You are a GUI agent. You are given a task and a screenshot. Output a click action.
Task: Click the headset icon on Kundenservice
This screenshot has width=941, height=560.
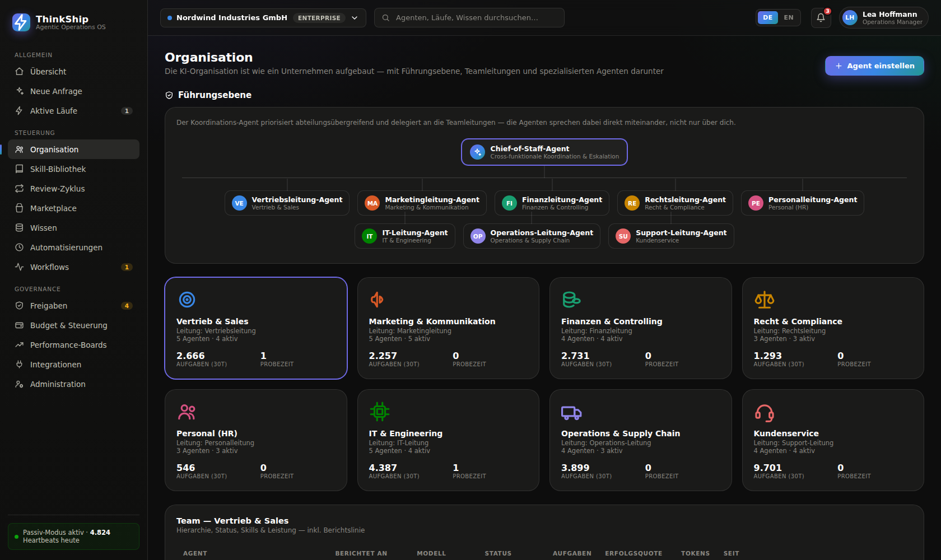(764, 413)
